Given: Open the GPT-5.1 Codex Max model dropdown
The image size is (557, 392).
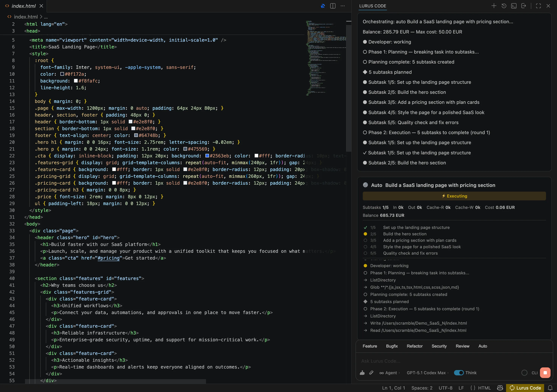Looking at the screenshot, I should point(426,373).
